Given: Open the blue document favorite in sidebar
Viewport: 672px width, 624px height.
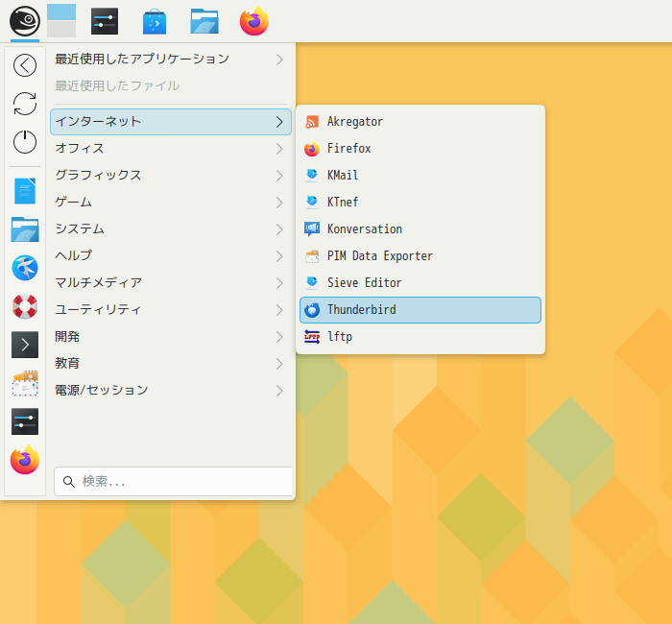Looking at the screenshot, I should tap(25, 191).
